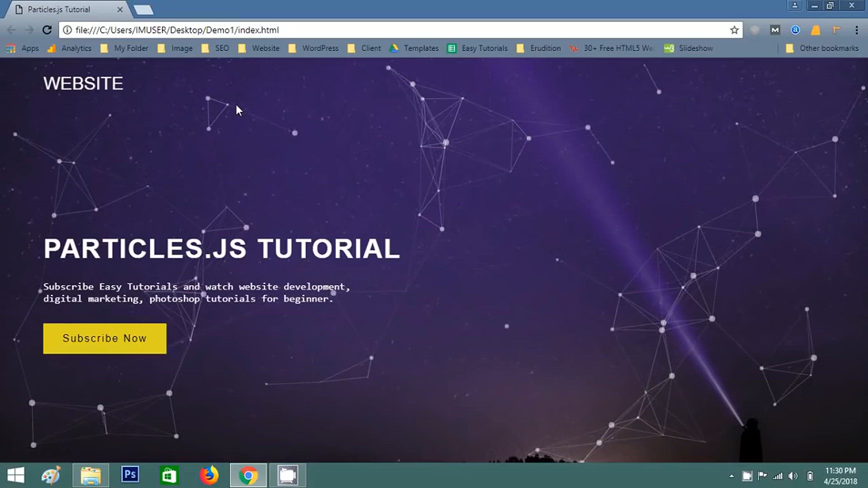
Task: Open File Explorer from the taskbar
Action: [91, 475]
